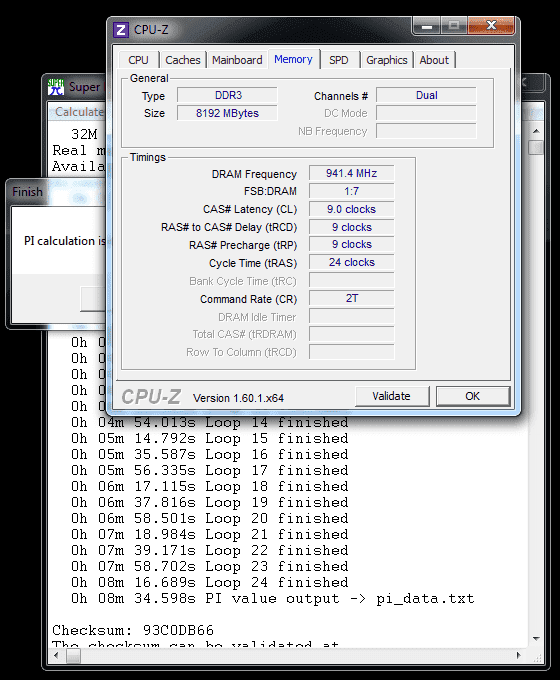Click the horizontal scrollbar right arrow

pyautogui.click(x=519, y=656)
